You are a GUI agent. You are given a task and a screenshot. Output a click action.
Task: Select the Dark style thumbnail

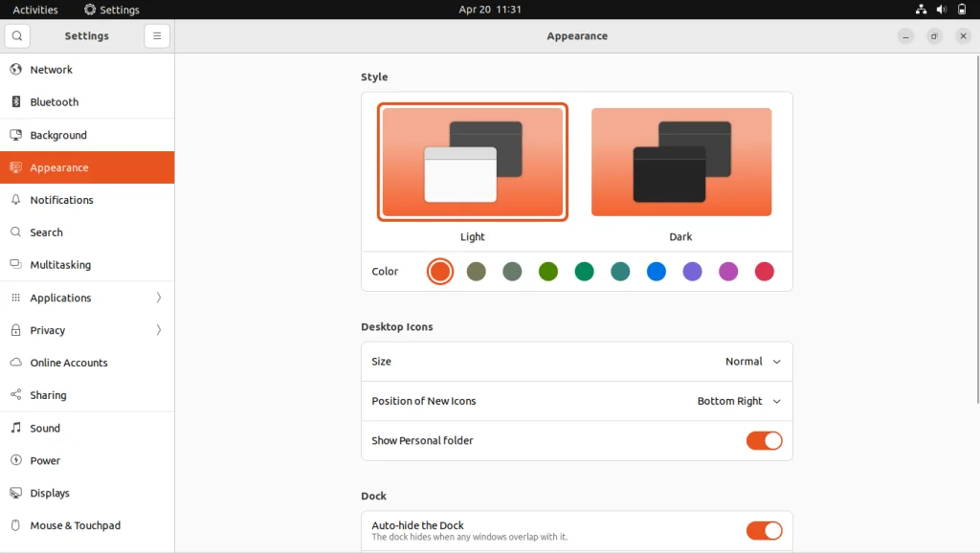coord(680,160)
